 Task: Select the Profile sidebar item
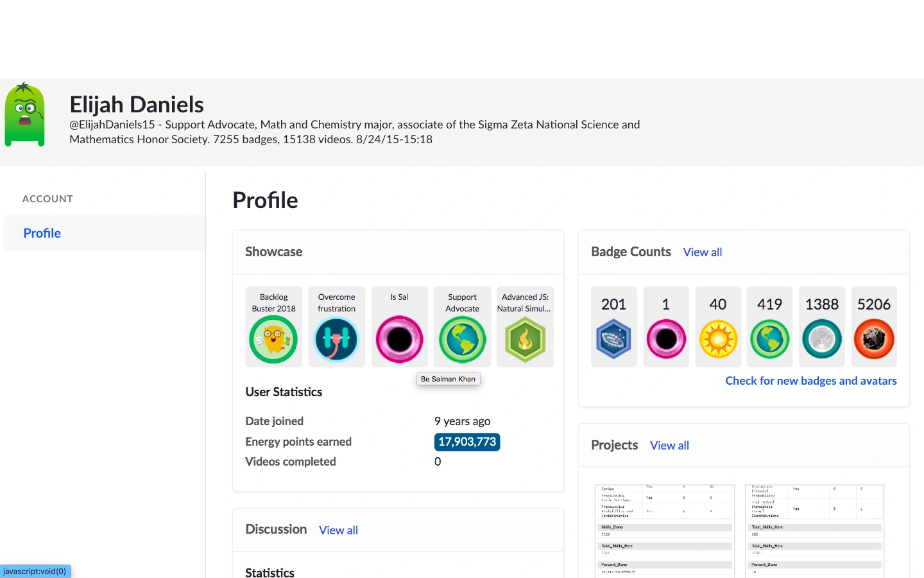42,233
